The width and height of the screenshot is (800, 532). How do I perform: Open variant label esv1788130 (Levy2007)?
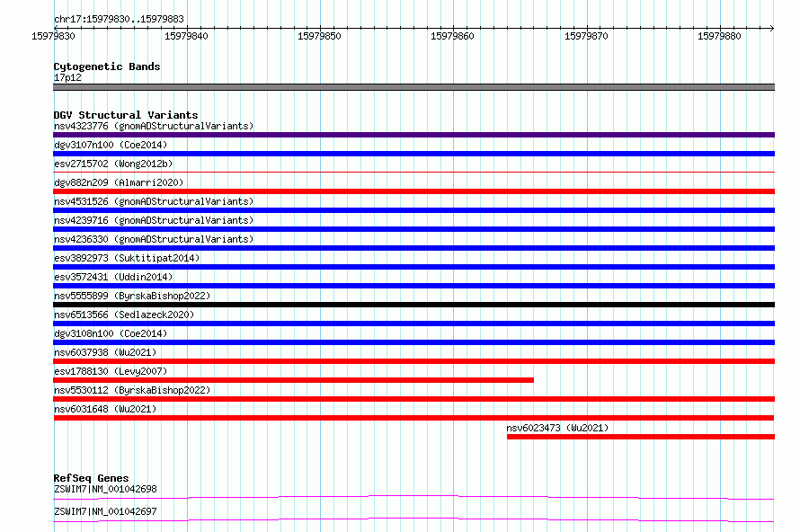[x=111, y=371]
